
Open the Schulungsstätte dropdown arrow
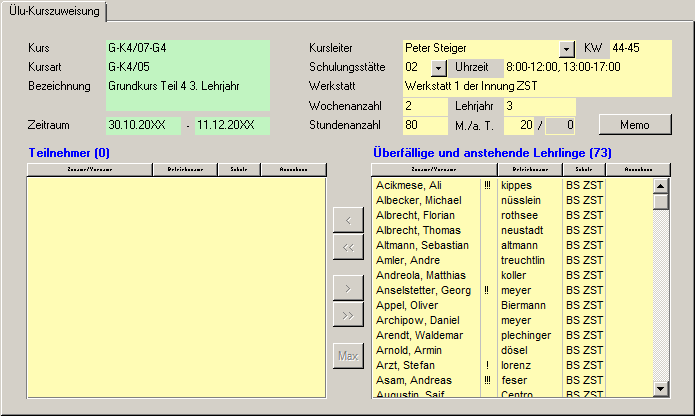point(439,67)
